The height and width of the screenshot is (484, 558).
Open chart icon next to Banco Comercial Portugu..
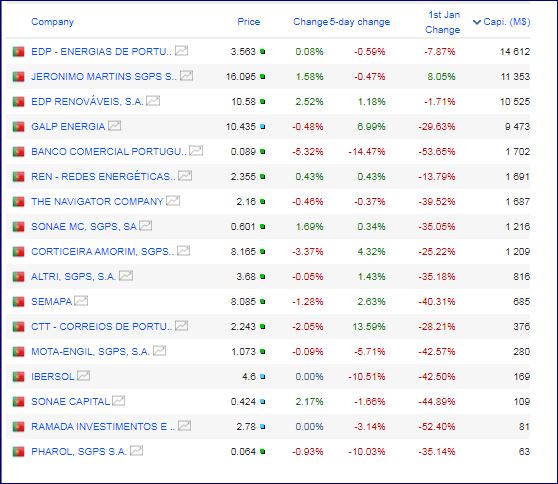click(x=196, y=151)
